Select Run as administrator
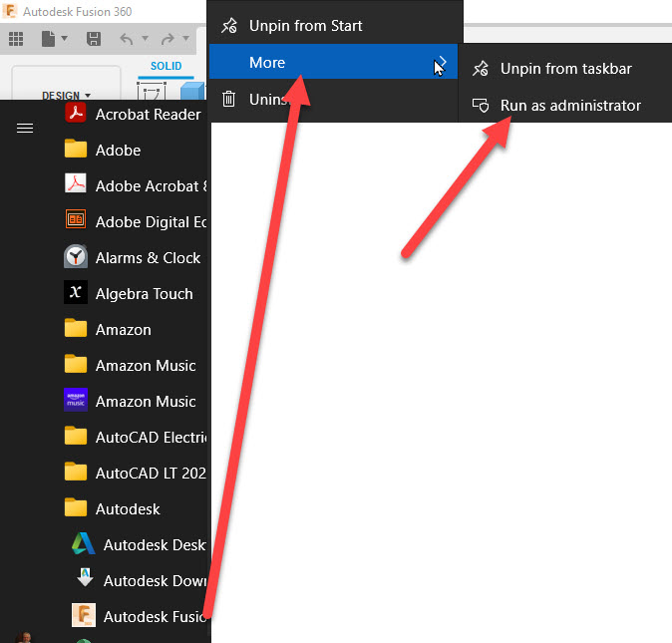This screenshot has height=643, width=672. coord(565,106)
